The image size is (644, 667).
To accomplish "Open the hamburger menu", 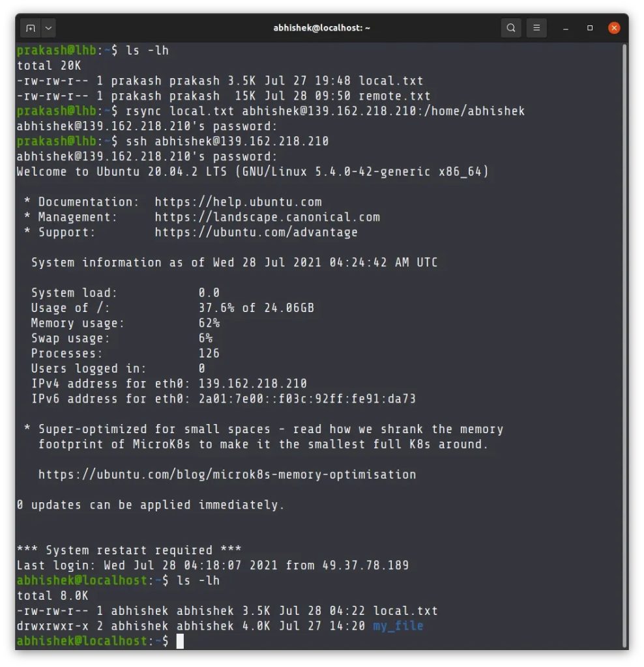I will (x=536, y=28).
